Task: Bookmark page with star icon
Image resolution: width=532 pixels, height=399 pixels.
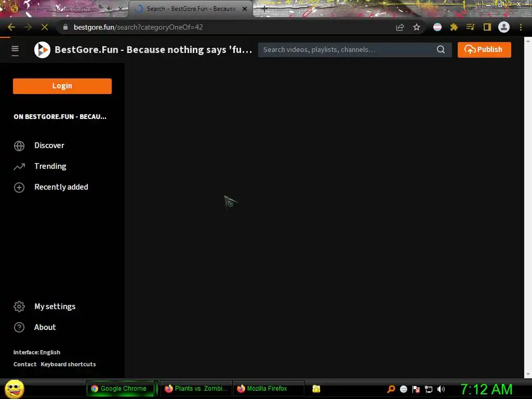Action: tap(417, 27)
